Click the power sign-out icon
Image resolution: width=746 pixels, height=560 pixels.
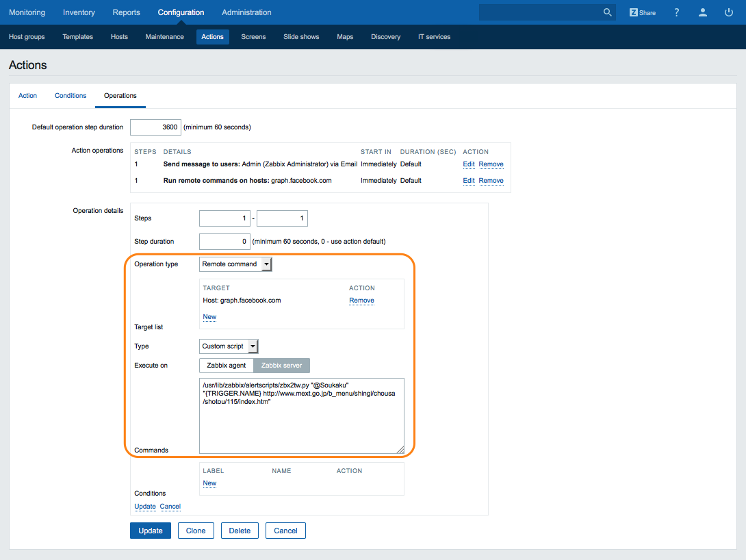click(728, 12)
